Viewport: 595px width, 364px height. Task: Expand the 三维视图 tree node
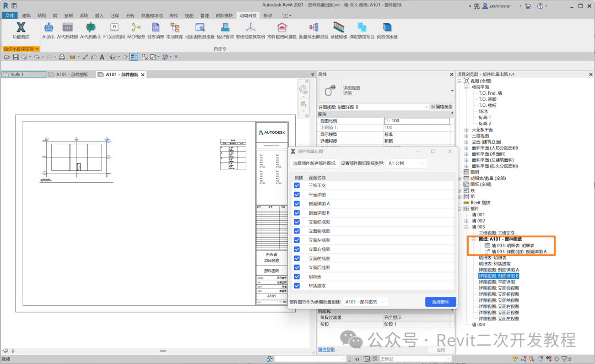467,135
